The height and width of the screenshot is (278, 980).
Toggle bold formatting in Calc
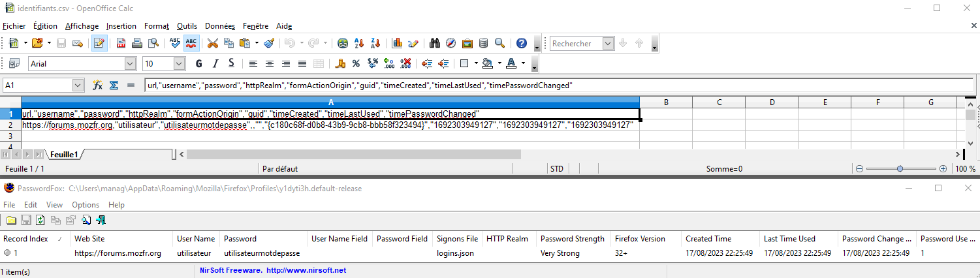(199, 63)
